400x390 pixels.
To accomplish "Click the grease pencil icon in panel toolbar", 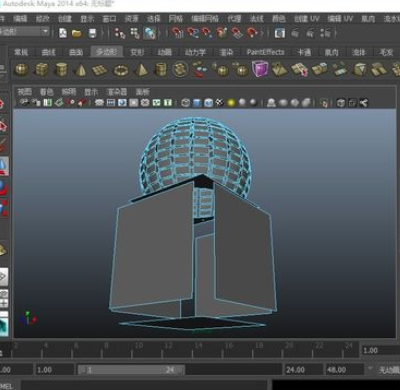I will 82,103.
